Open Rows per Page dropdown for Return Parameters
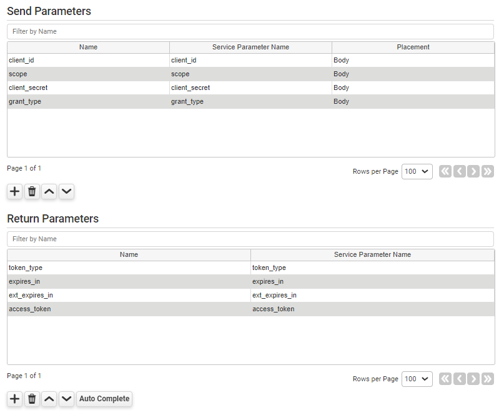 tap(417, 379)
